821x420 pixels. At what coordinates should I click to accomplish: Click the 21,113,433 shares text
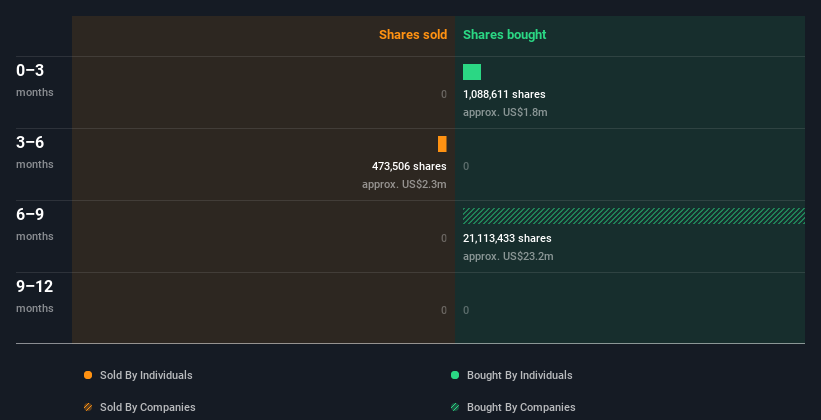[507, 238]
